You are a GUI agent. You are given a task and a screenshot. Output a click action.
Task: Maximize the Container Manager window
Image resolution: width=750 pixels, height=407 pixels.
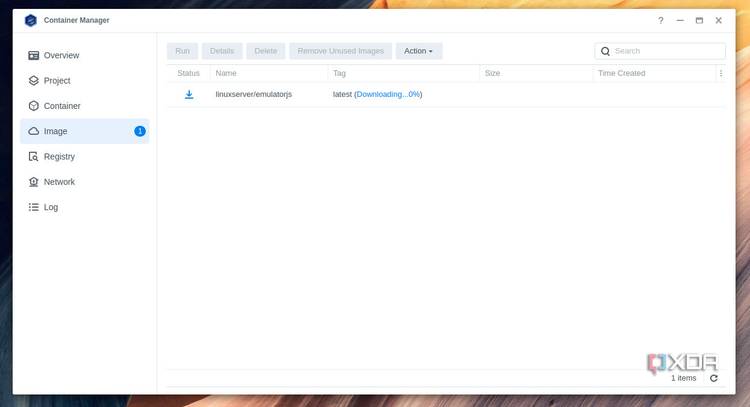pyautogui.click(x=699, y=21)
